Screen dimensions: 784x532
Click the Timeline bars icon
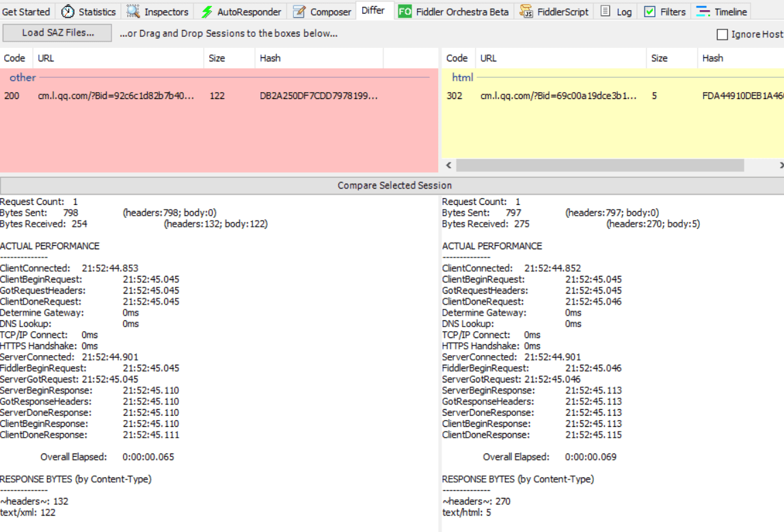click(x=703, y=12)
